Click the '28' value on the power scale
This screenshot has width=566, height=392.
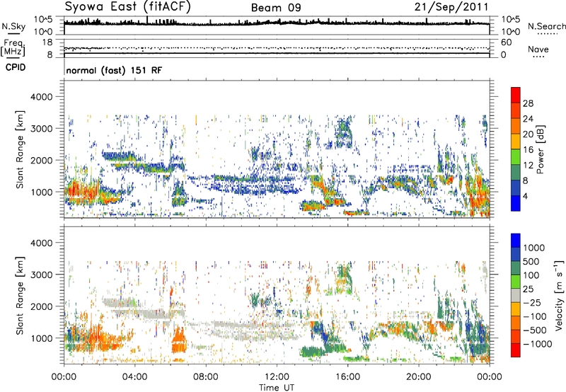(x=528, y=103)
